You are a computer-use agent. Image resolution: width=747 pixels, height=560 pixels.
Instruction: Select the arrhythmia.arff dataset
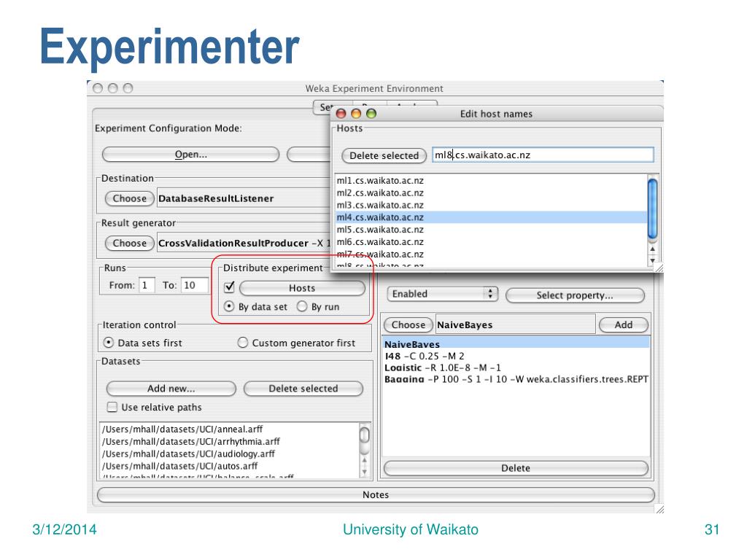228,441
